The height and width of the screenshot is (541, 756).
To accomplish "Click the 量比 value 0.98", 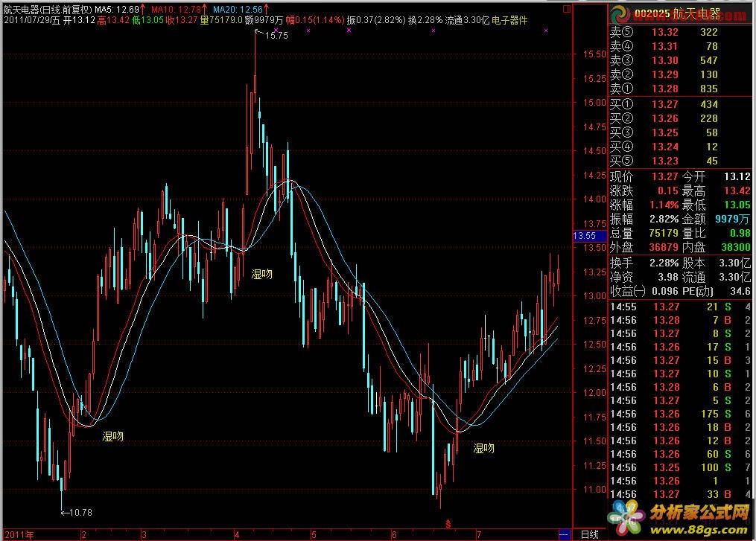I will 740,233.
